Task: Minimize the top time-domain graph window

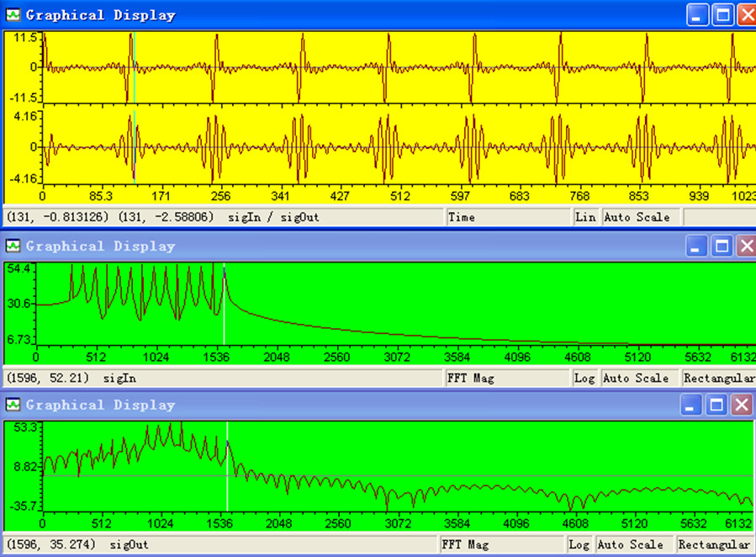Action: click(x=696, y=15)
